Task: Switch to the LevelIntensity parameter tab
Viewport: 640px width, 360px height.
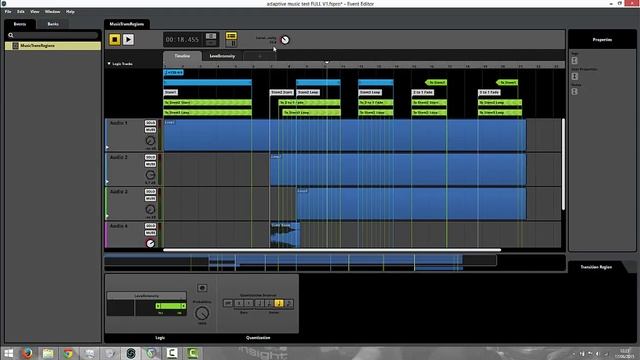Action: 222,56
